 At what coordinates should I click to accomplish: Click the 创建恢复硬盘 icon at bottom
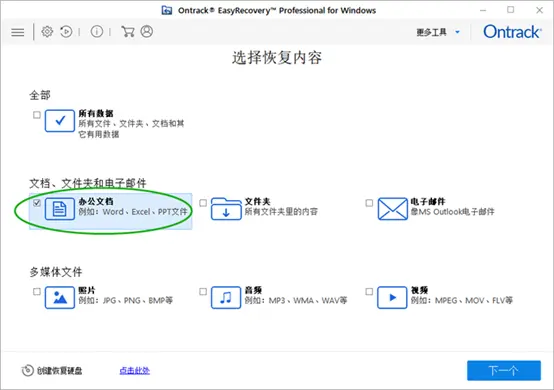[x=28, y=370]
